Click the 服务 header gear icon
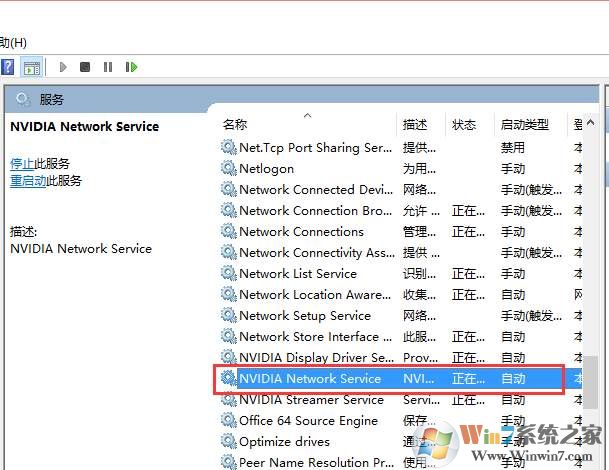This screenshot has height=470, width=609. pos(23,99)
